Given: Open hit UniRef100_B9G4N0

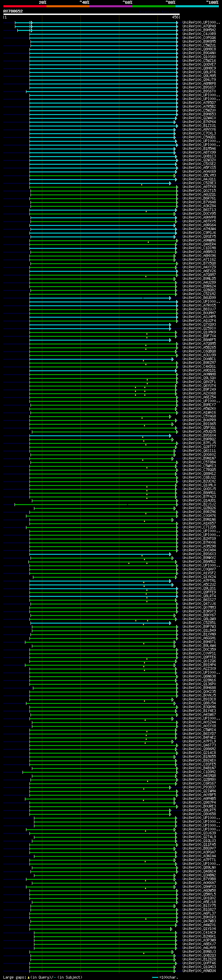Looking at the screenshot, I should (x=199, y=53).
